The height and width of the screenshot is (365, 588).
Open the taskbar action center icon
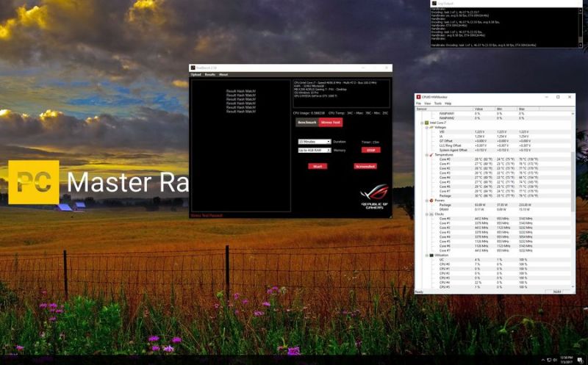coord(580,360)
